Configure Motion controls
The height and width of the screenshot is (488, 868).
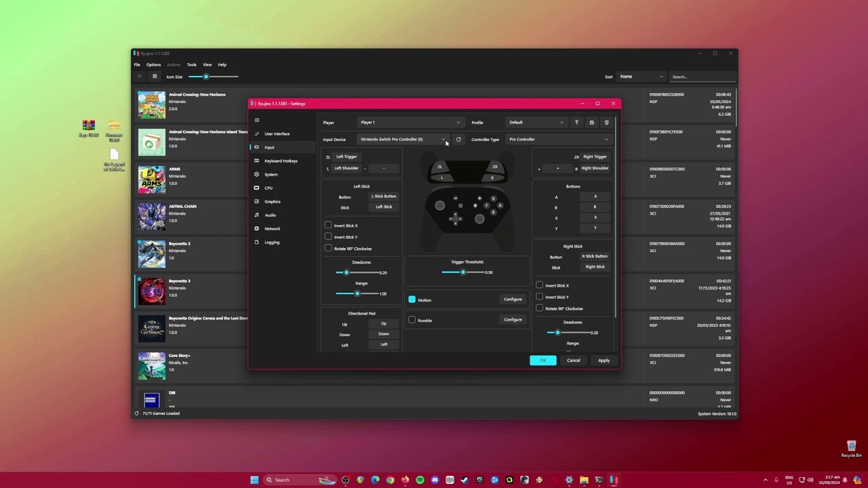point(513,300)
